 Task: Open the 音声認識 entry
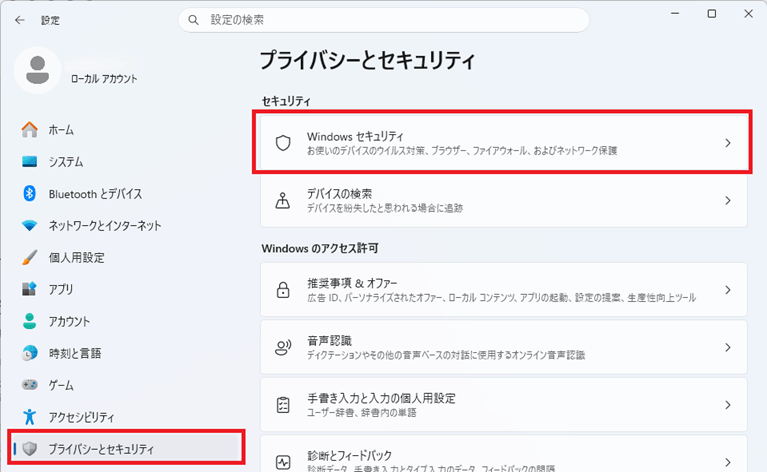503,347
